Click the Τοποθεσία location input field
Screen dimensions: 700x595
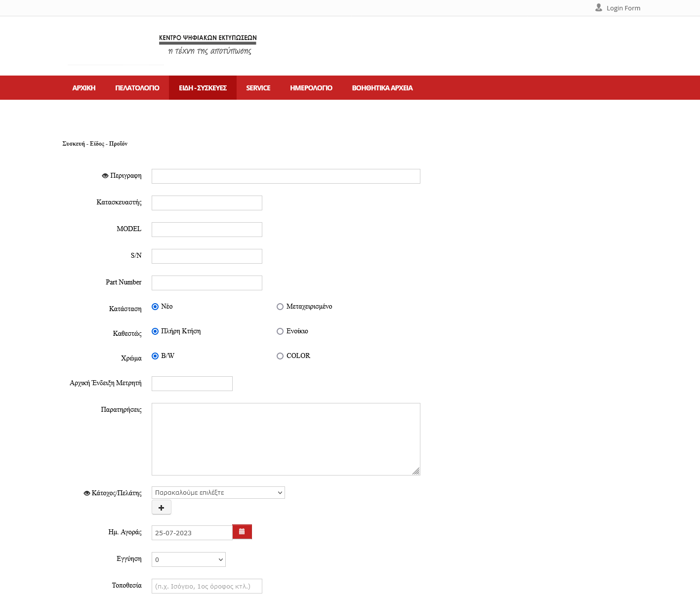pyautogui.click(x=206, y=586)
